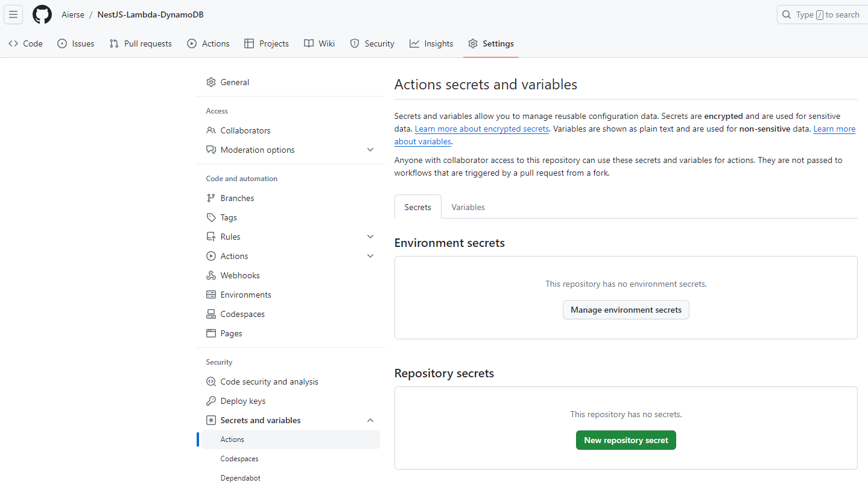Image resolution: width=868 pixels, height=492 pixels.
Task: Open Collaborators settings page
Action: (x=291, y=130)
